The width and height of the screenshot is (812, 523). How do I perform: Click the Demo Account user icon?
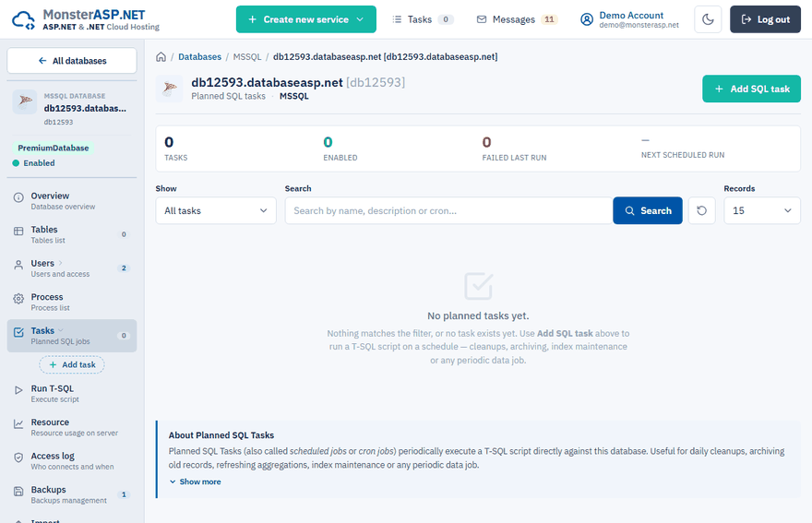[x=586, y=19]
